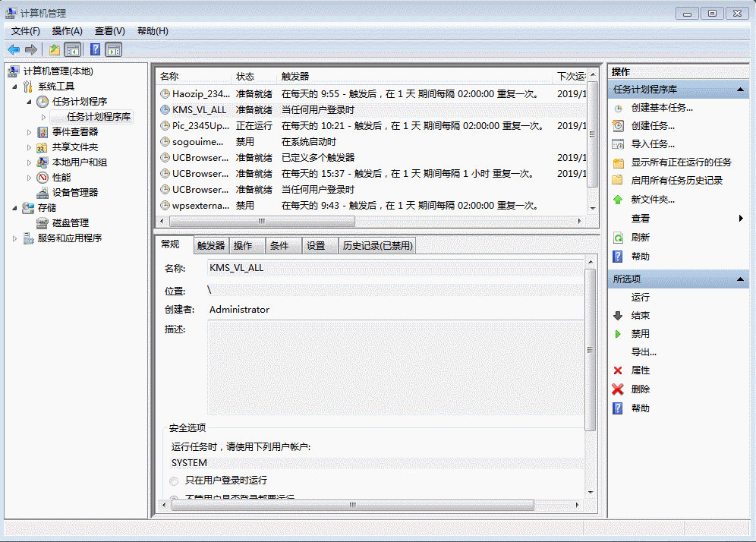Select Computer Management (计算机管理(本地)) root node
The height and width of the screenshot is (542, 756).
[x=58, y=71]
